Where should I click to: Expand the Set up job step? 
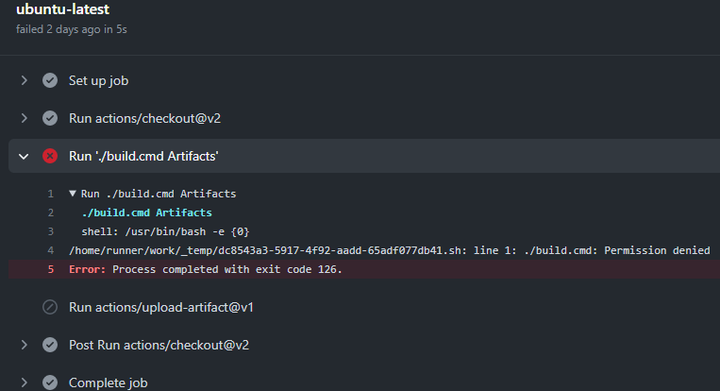(24, 81)
